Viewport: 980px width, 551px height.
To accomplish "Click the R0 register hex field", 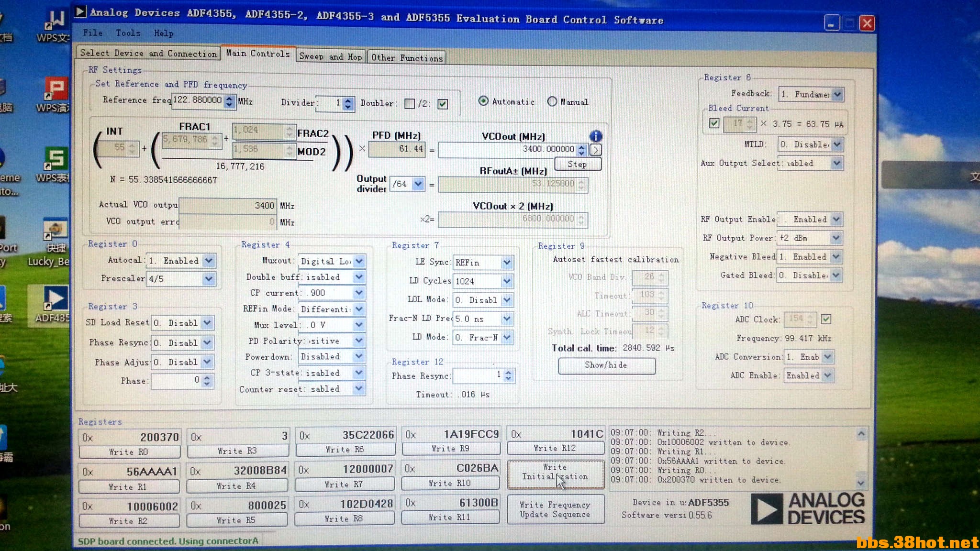I will 130,437.
